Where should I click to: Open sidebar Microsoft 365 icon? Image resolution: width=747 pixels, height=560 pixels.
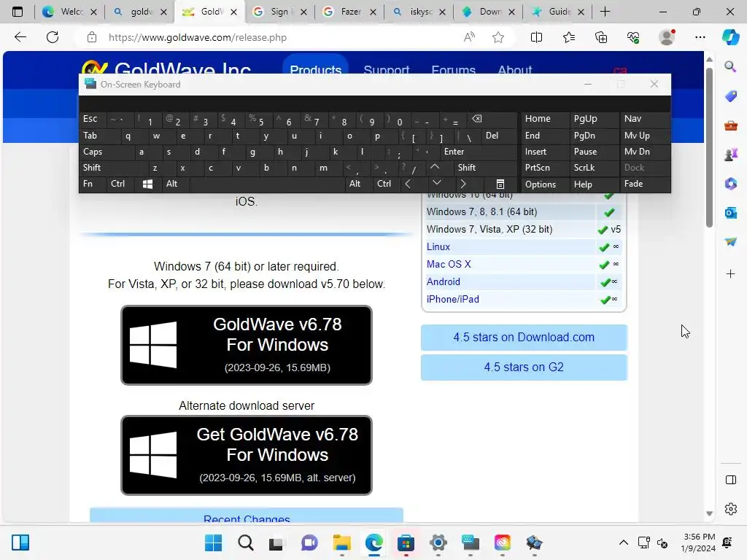(x=730, y=184)
